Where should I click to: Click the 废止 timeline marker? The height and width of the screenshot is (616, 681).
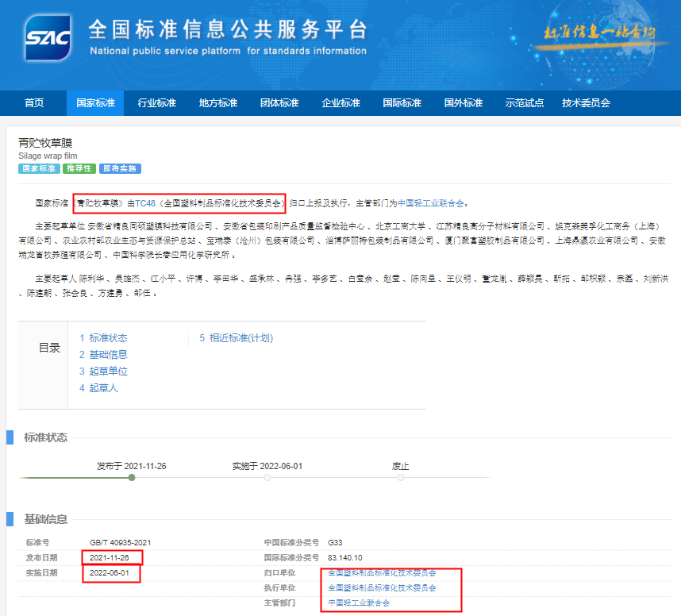(401, 477)
